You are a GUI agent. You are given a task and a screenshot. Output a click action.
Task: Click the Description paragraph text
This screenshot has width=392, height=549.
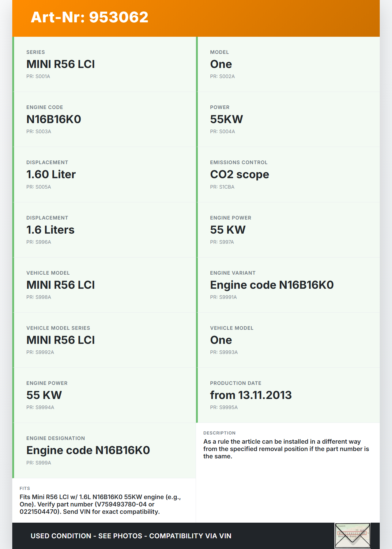coord(286,449)
